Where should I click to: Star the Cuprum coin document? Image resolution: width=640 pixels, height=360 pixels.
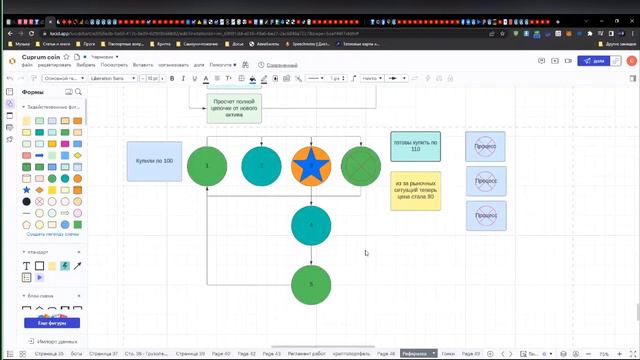tap(67, 57)
